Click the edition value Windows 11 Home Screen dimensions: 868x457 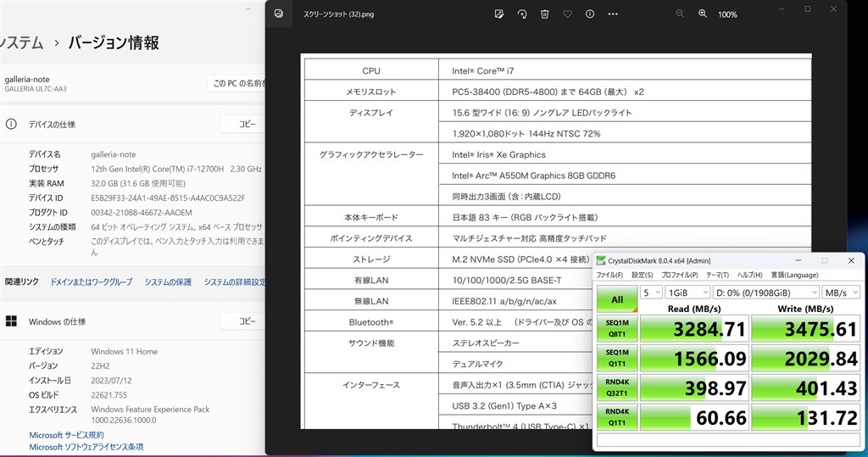tap(125, 351)
